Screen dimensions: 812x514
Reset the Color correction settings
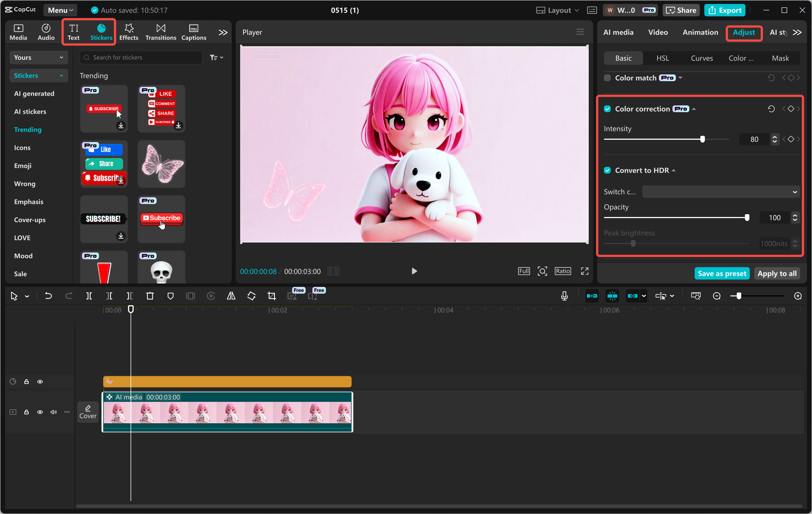(x=771, y=109)
